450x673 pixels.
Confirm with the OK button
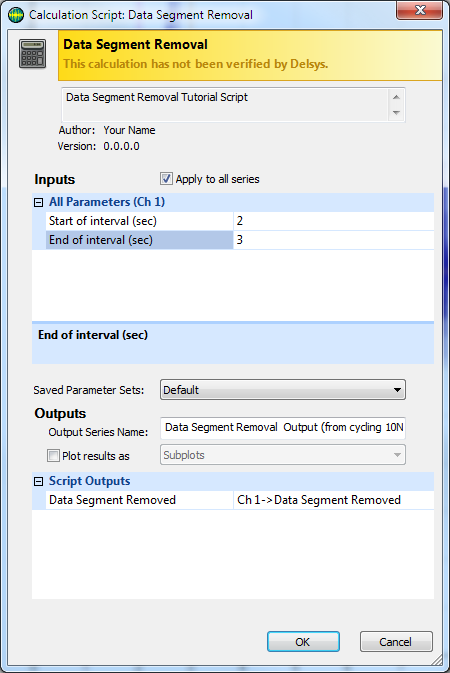point(303,642)
